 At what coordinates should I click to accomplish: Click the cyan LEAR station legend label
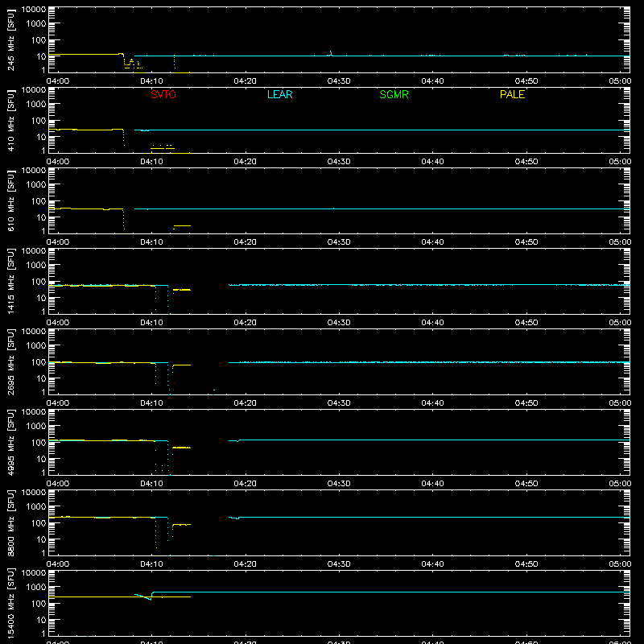279,94
